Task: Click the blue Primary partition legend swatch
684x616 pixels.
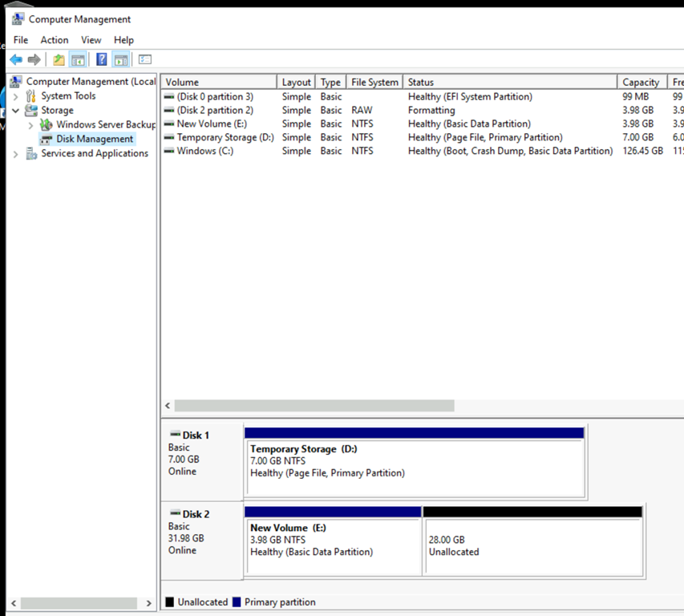Action: click(x=236, y=602)
